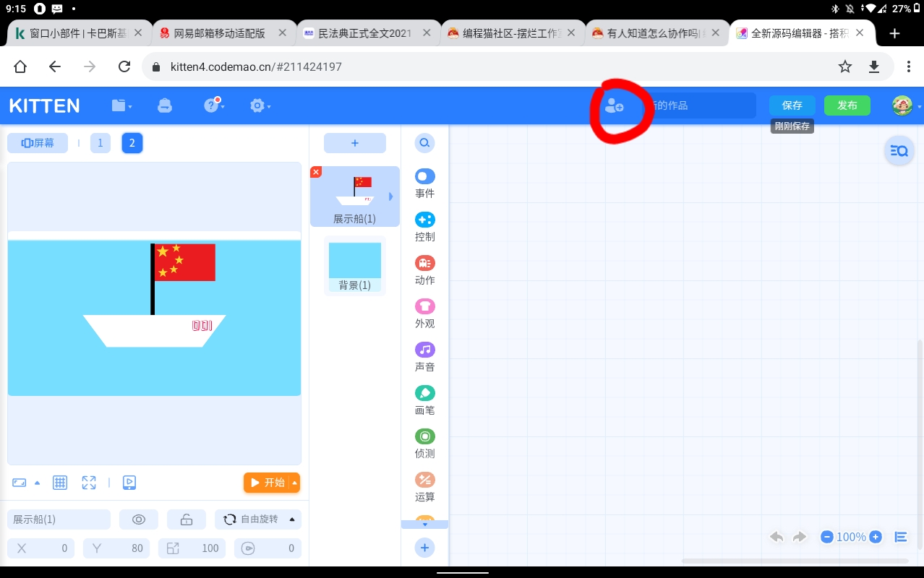The width and height of the screenshot is (924, 578).
Task: Select the 声音 block category
Action: 425,357
